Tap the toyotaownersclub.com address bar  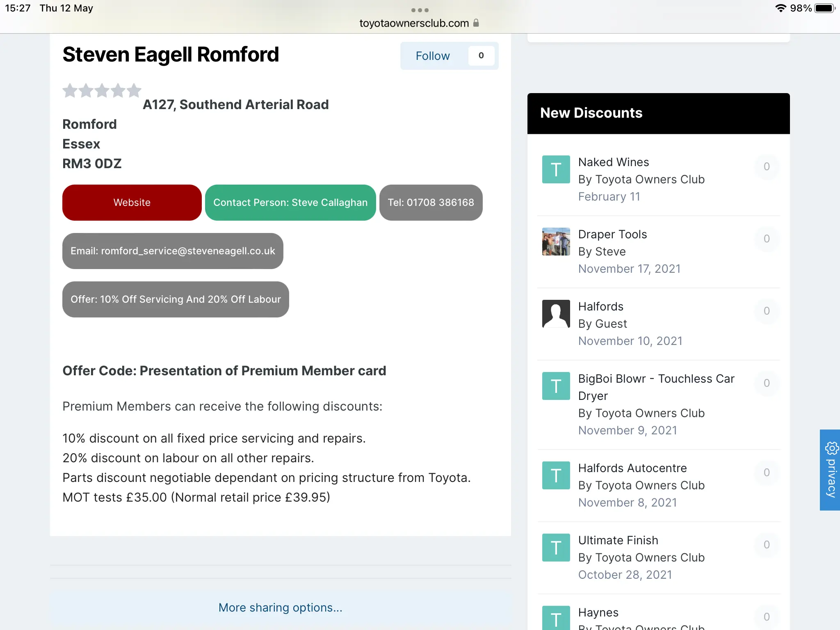419,23
